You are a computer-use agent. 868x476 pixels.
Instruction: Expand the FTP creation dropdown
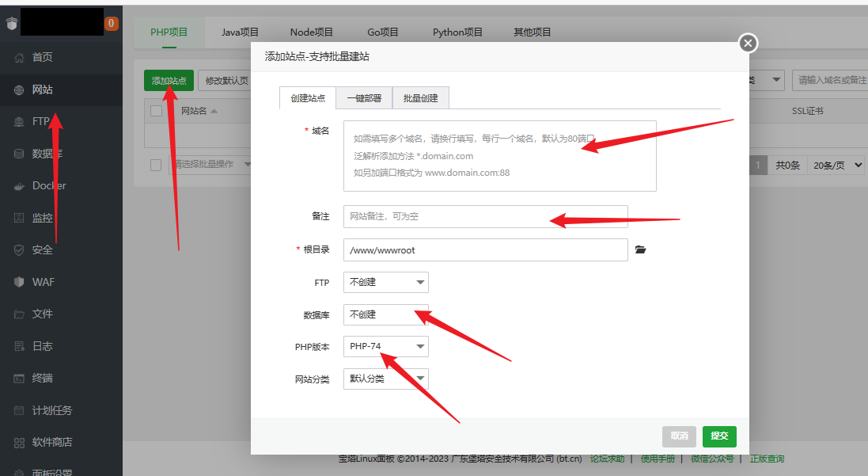(385, 283)
